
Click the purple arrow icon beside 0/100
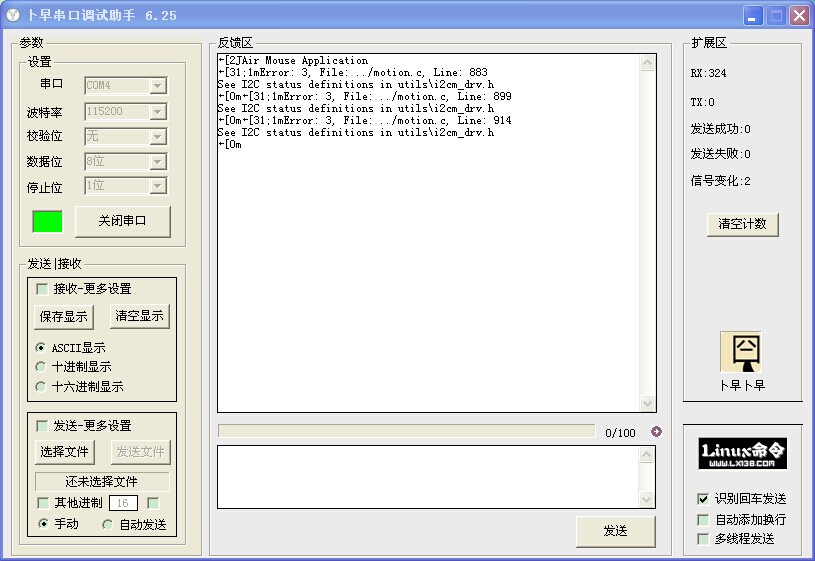656,432
